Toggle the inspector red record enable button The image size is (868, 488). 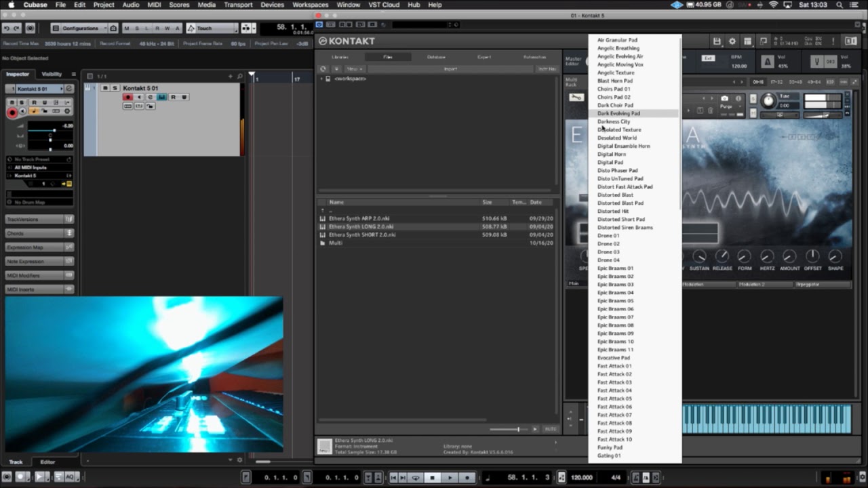point(12,113)
